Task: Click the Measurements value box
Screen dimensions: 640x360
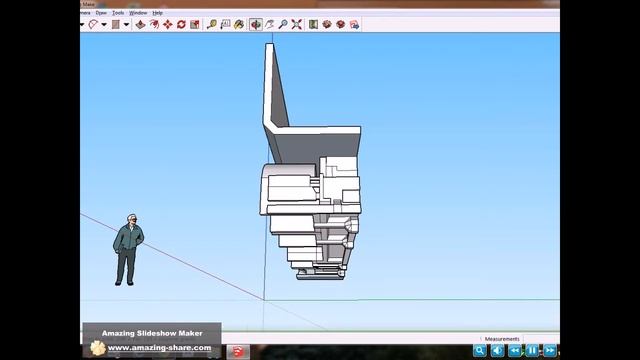Action: pyautogui.click(x=541, y=339)
